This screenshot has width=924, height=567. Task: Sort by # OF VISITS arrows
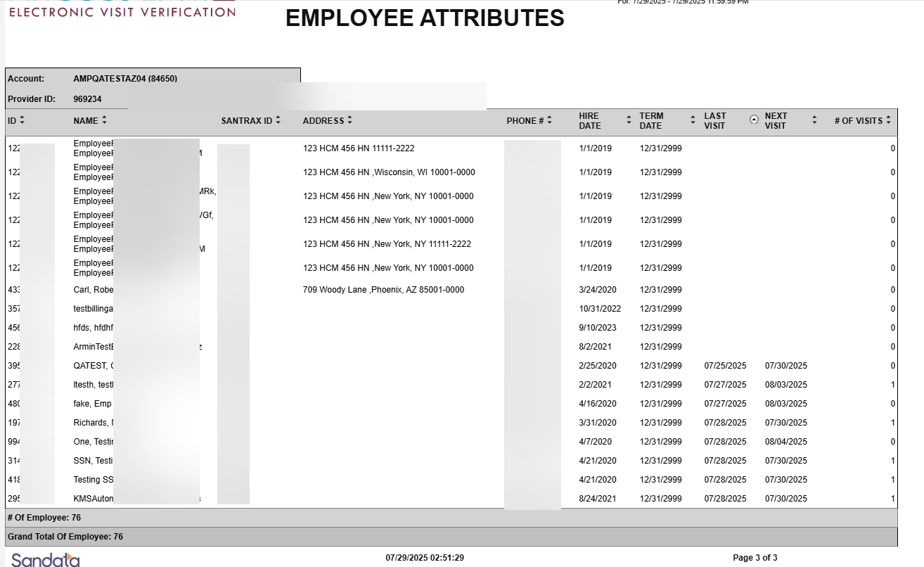(889, 120)
